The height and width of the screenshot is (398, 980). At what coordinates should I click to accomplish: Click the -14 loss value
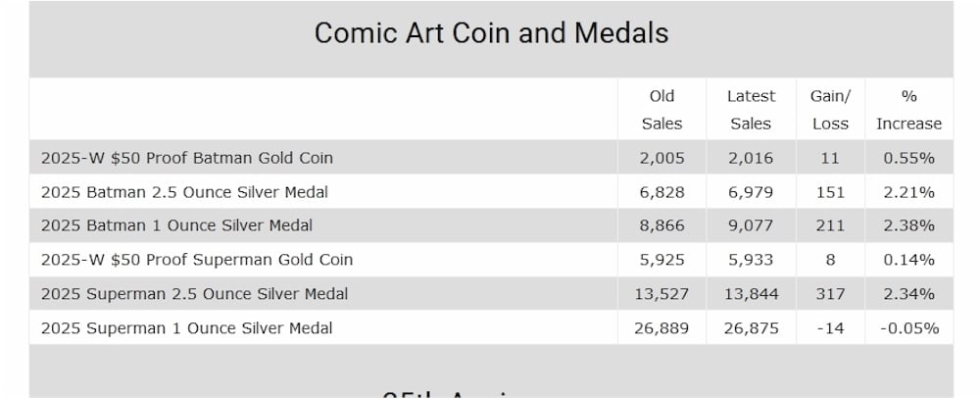[x=831, y=328]
